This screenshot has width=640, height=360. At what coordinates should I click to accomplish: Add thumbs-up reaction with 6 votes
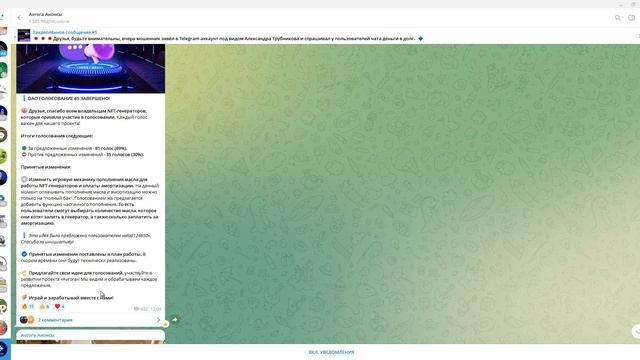(x=44, y=307)
